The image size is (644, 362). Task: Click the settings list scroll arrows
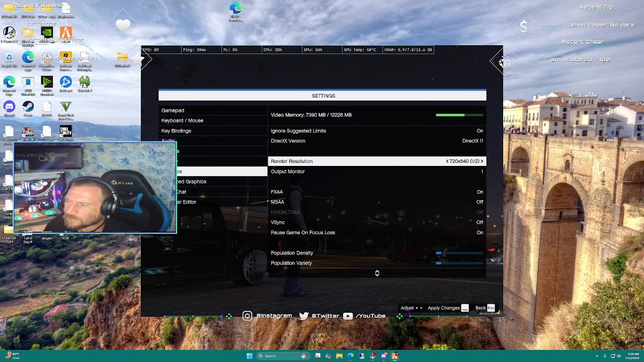pos(377,273)
